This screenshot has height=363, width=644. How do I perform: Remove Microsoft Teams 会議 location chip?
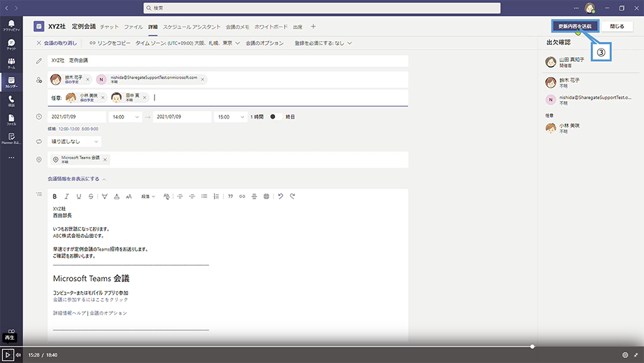coord(106,159)
